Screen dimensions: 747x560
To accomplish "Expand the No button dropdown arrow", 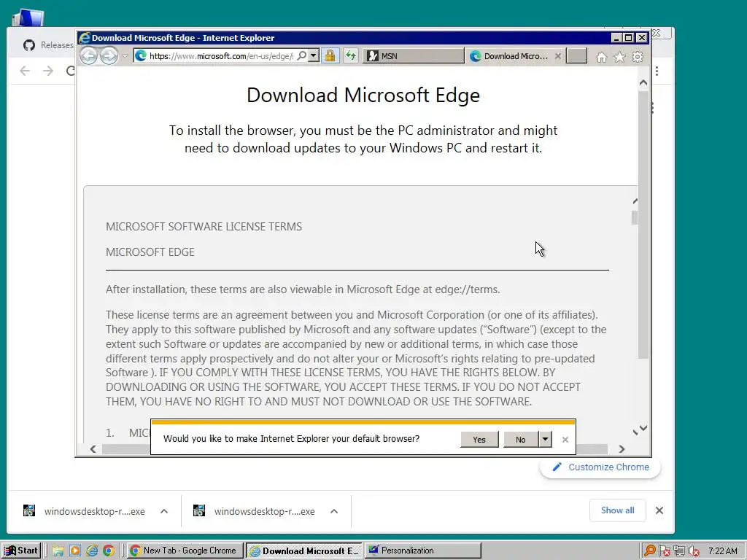I will [545, 440].
